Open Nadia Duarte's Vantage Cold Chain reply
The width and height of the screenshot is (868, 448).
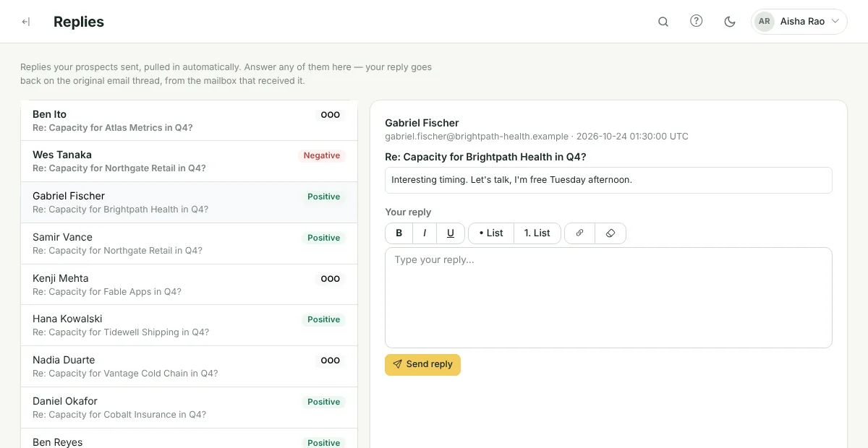[x=189, y=366]
